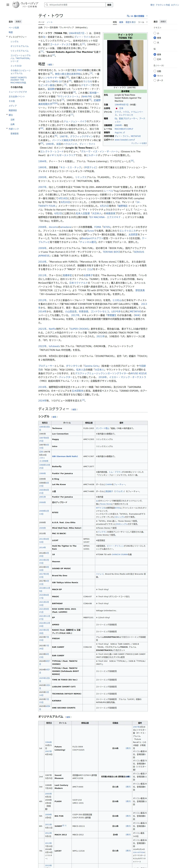Viewport: 186px width, 868px height.
Task: Show track list for Future Listening!
Action: click(128, 748)
